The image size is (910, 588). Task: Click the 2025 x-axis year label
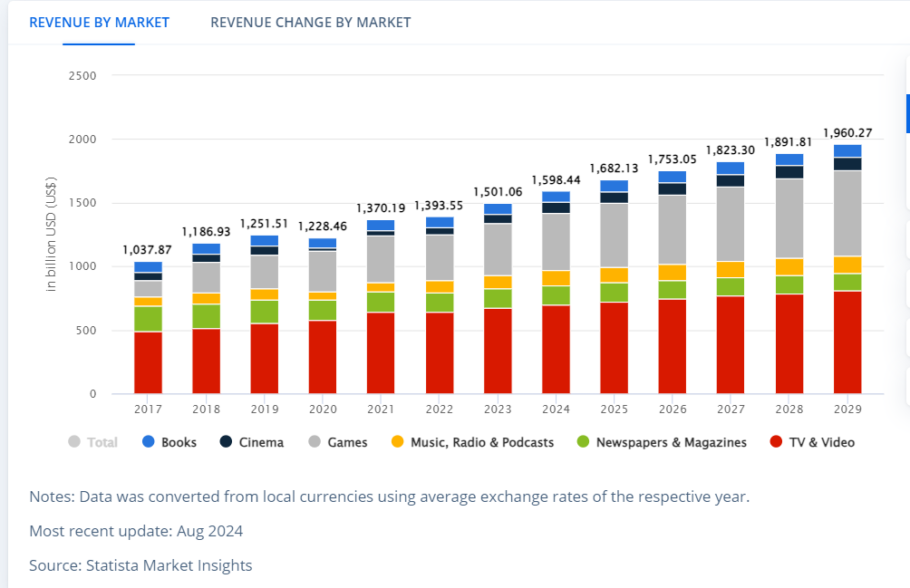[x=614, y=410]
